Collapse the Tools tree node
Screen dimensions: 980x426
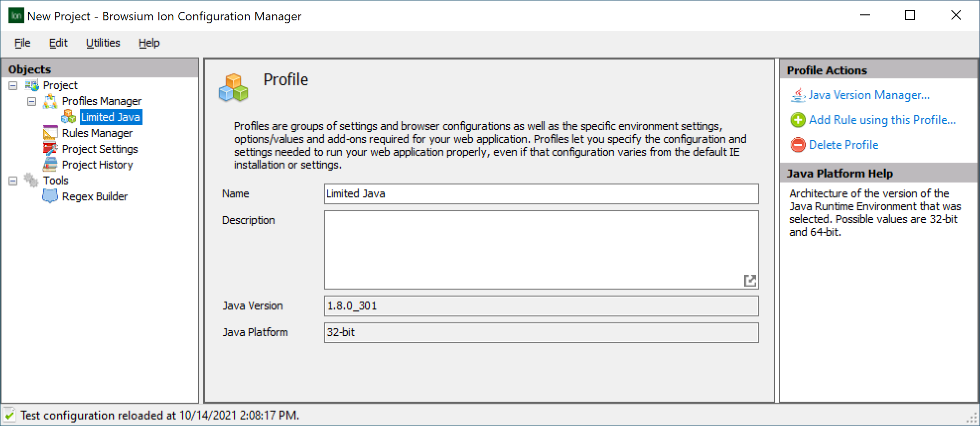(13, 181)
